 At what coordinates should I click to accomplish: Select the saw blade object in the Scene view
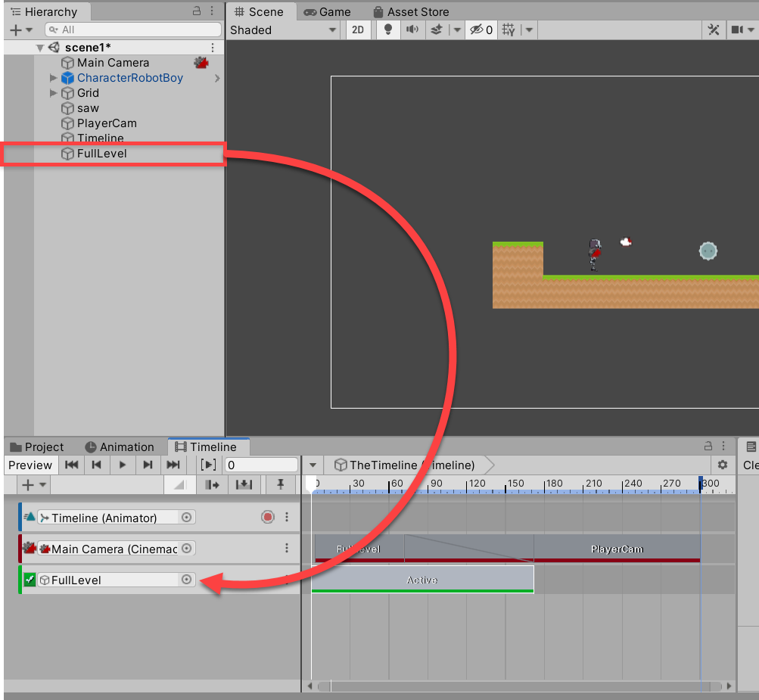click(708, 250)
